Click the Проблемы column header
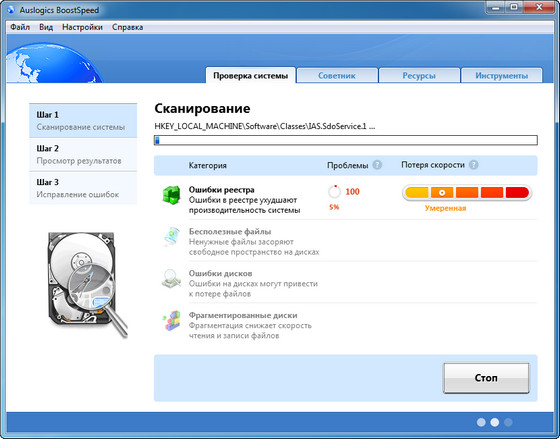This screenshot has height=439, width=560. pos(348,165)
